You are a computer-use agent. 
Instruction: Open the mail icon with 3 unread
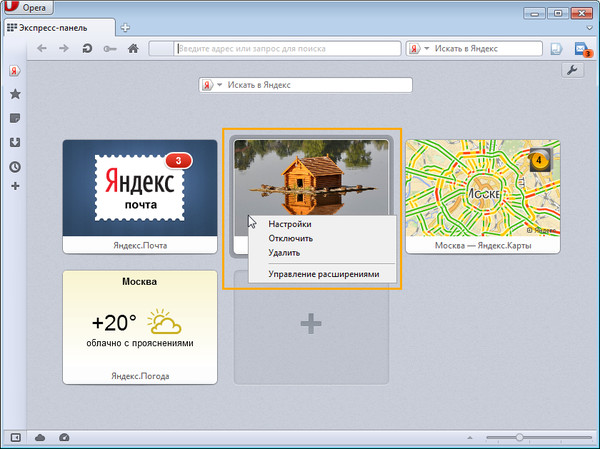coord(583,49)
